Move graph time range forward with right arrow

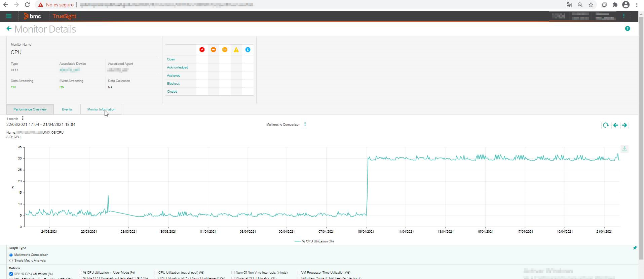click(624, 125)
